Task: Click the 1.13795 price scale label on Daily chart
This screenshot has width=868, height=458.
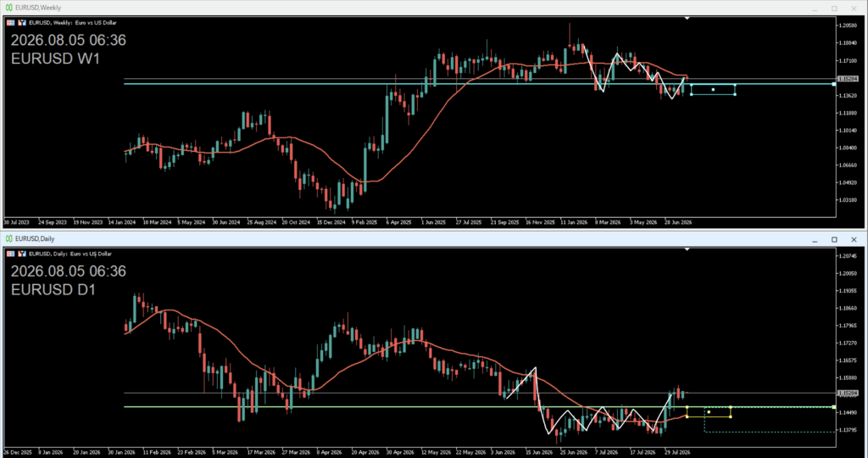Action: tap(848, 430)
